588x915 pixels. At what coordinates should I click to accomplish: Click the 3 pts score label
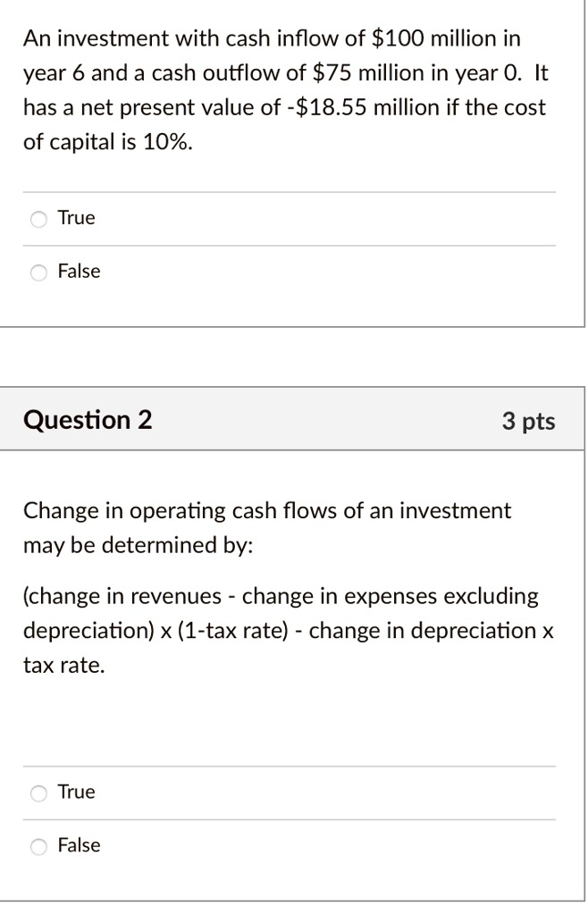[x=528, y=422]
